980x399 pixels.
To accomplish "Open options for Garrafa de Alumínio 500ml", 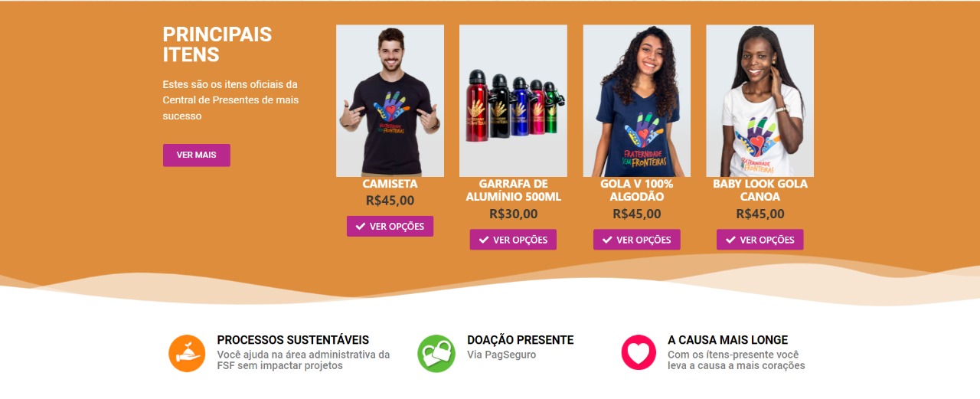I will (513, 240).
